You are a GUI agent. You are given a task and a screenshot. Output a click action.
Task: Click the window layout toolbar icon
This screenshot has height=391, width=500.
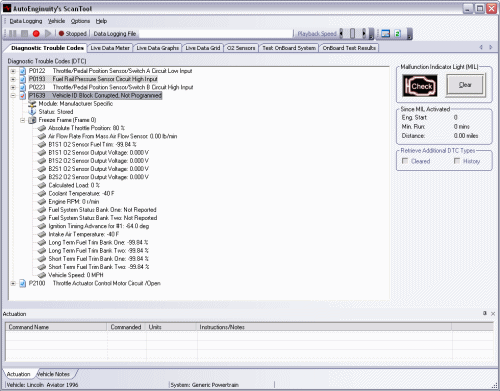click(386, 34)
